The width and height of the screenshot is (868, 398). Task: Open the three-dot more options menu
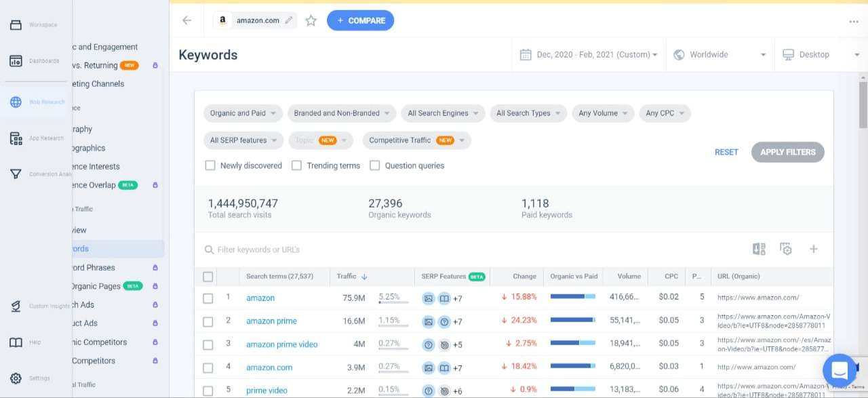[x=854, y=21]
